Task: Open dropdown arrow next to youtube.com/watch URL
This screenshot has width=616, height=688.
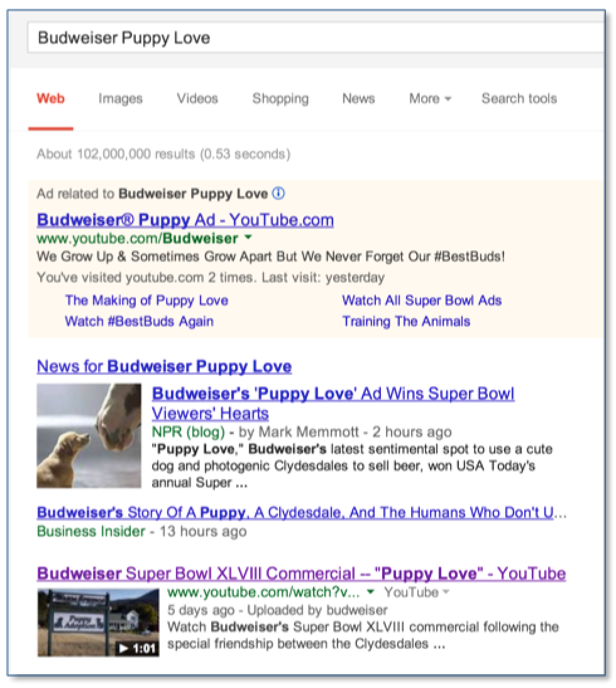Action: click(x=371, y=592)
